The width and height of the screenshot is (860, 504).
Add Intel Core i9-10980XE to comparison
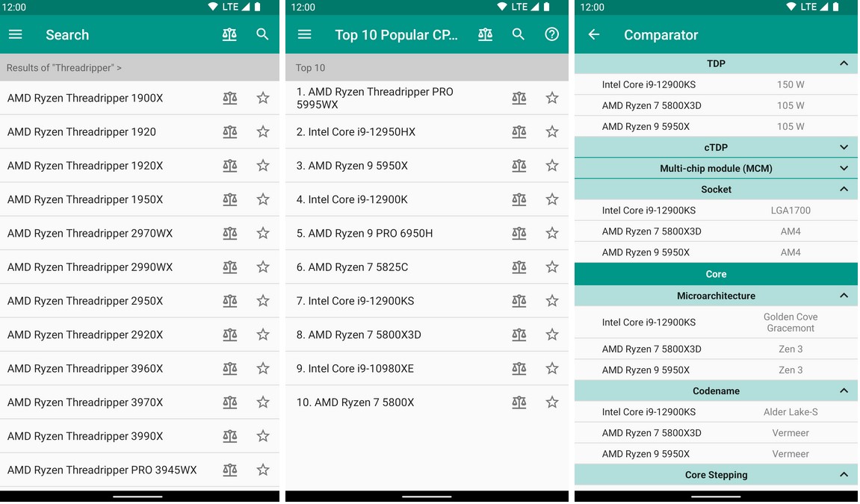coord(519,369)
